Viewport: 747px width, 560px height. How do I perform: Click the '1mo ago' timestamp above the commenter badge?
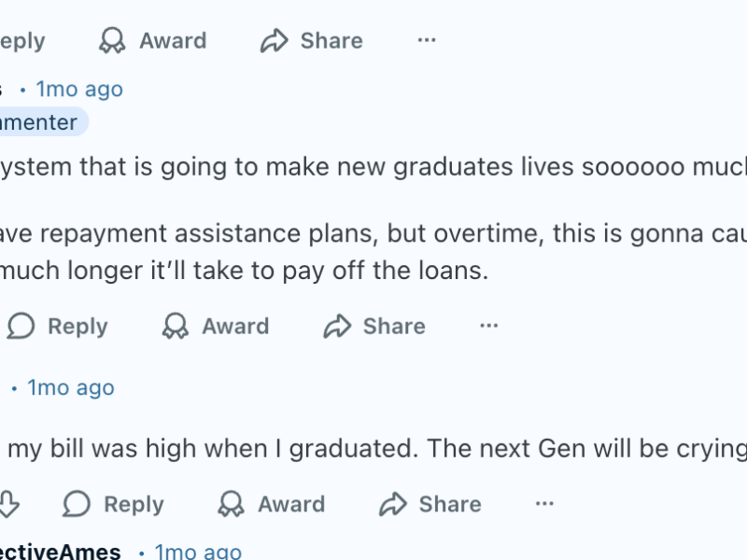79,90
